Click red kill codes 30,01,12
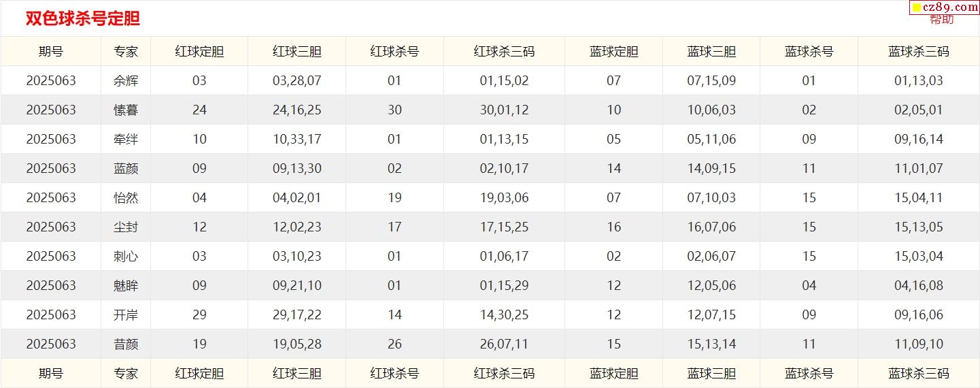 504,110
